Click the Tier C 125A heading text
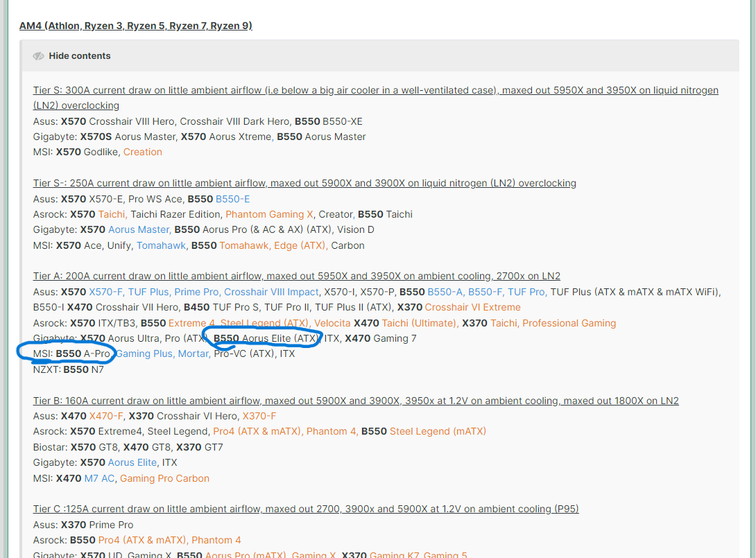Image resolution: width=756 pixels, height=558 pixels. [306, 509]
